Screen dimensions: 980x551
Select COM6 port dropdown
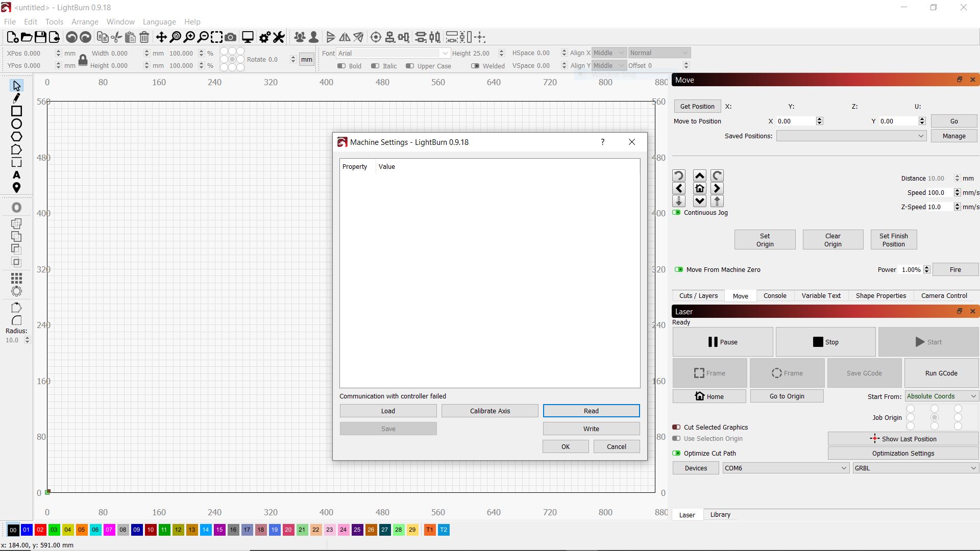pyautogui.click(x=784, y=468)
